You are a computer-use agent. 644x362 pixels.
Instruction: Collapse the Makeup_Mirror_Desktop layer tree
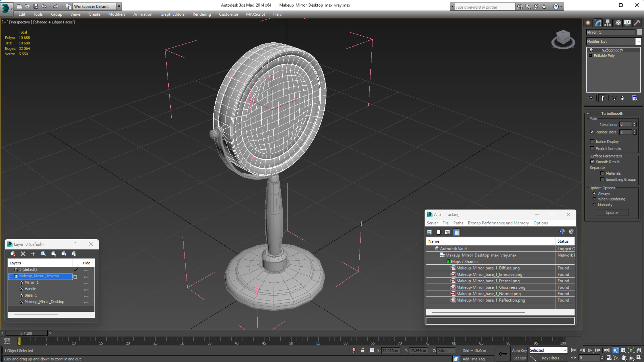11,276
